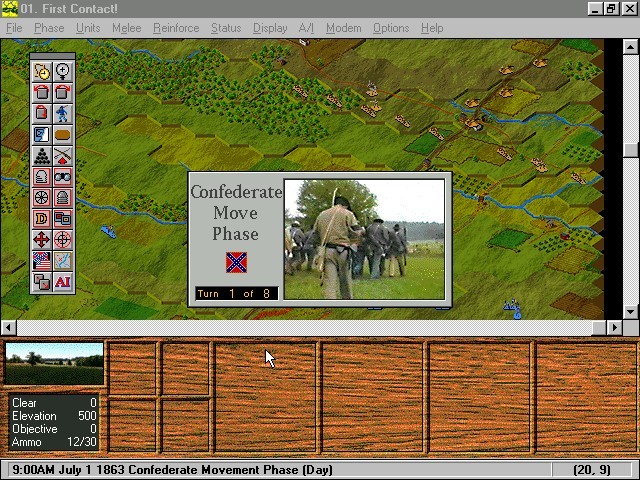The image size is (640, 480).
Task: Click the square with red down-arrow icon
Action: coord(42,113)
